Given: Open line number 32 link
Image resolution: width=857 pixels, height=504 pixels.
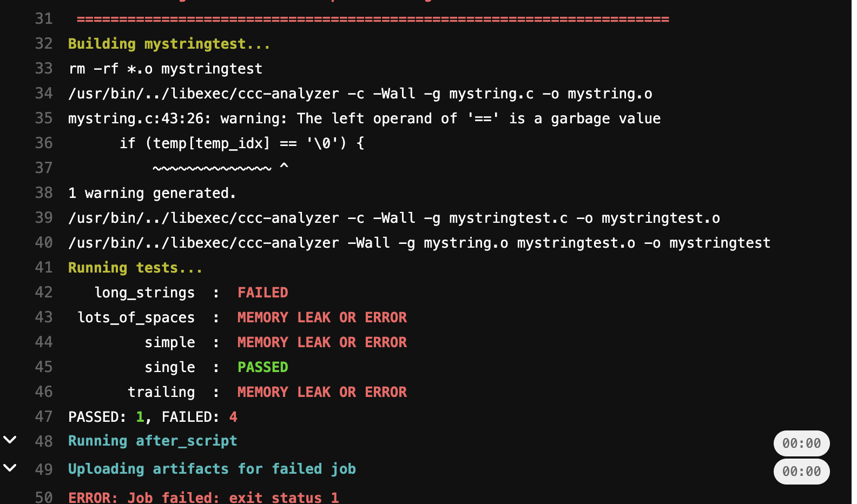Looking at the screenshot, I should (x=44, y=44).
